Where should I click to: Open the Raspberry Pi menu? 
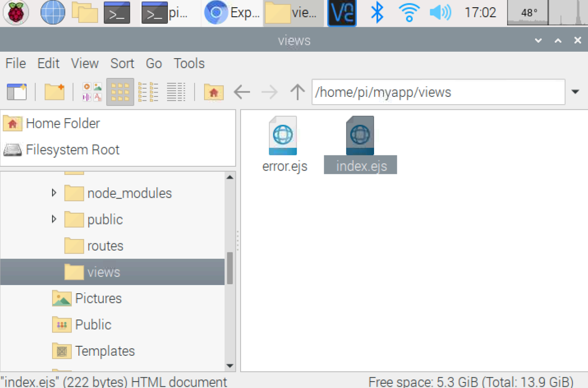[x=15, y=13]
